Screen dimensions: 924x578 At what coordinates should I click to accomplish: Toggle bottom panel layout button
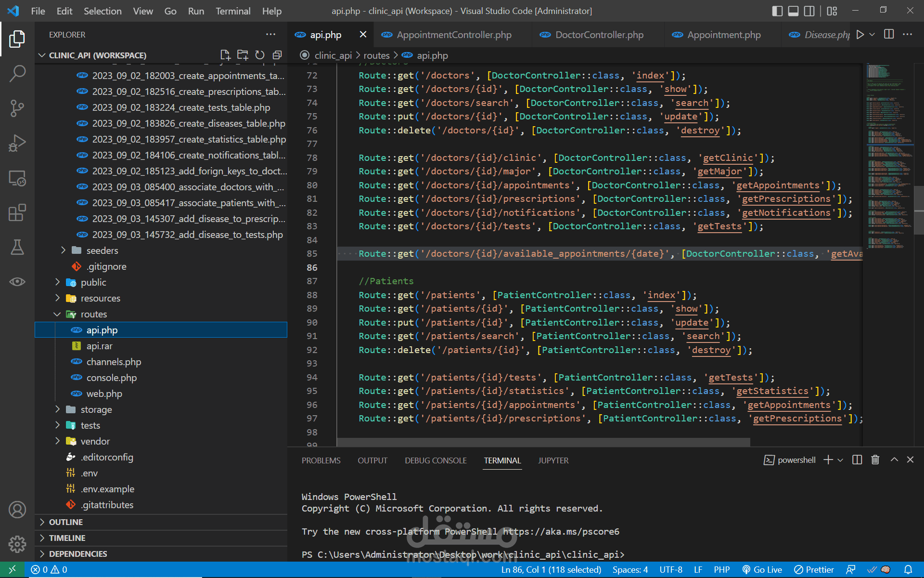(794, 11)
